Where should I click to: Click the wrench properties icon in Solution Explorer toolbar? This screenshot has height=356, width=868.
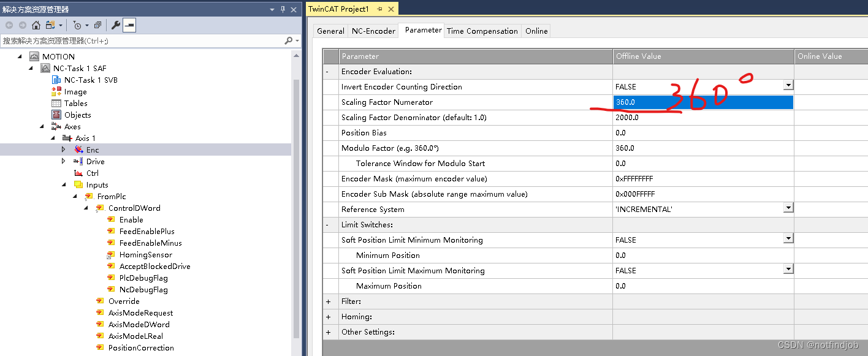[x=115, y=25]
